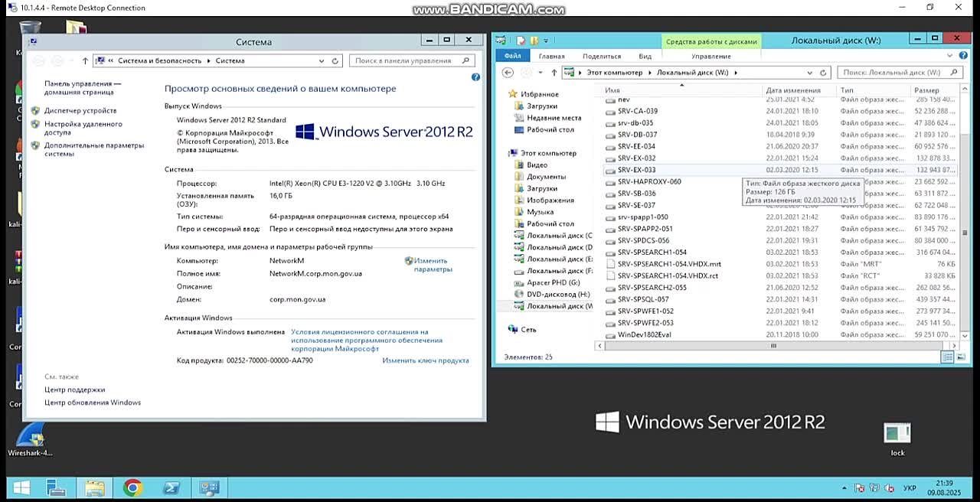Select SRV-SPSEARCH1-054.VHDX.mrt file
Image resolution: width=980 pixels, height=502 pixels.
pyautogui.click(x=668, y=264)
